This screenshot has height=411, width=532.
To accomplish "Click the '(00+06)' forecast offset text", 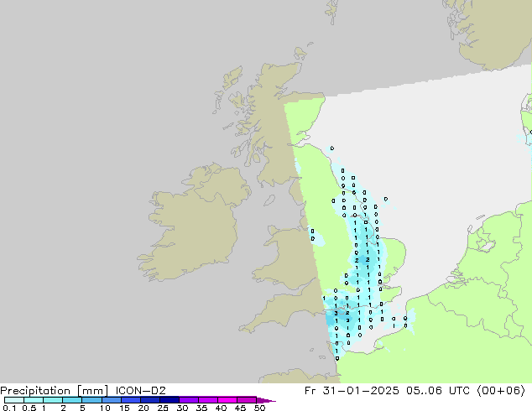I will (501, 391).
